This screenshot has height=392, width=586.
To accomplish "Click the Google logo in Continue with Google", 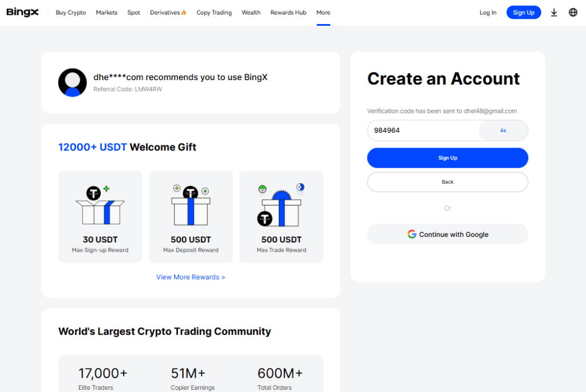I will tap(411, 234).
